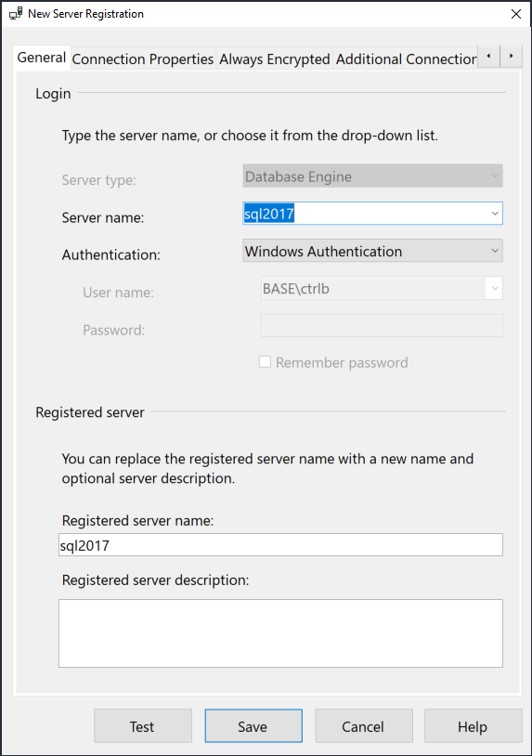
Task: Close the New Server Registration dialog
Action: (x=516, y=14)
